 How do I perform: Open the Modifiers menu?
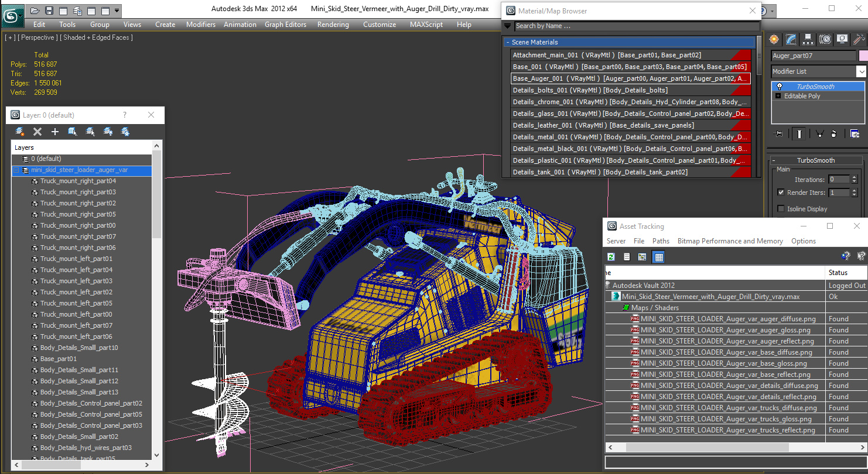pos(201,25)
